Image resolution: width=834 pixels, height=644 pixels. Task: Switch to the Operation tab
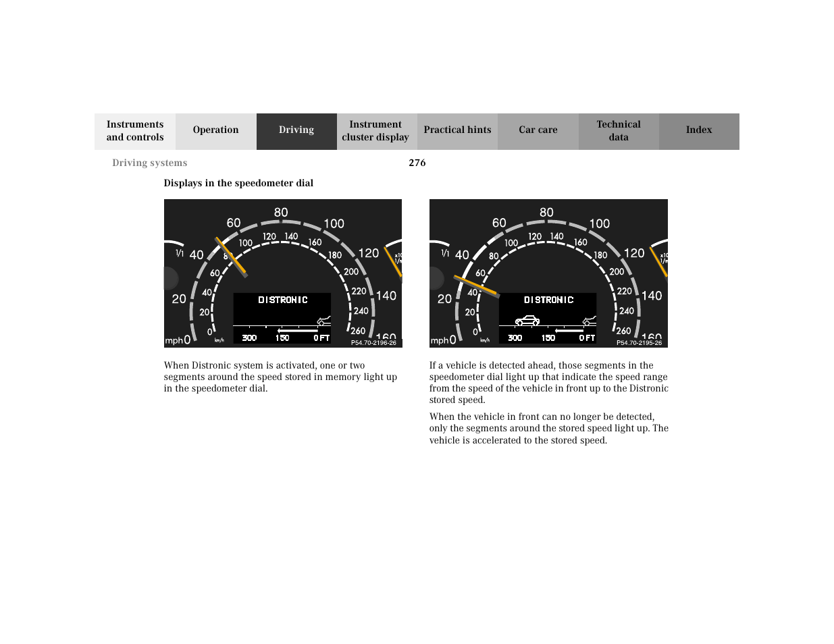point(216,131)
